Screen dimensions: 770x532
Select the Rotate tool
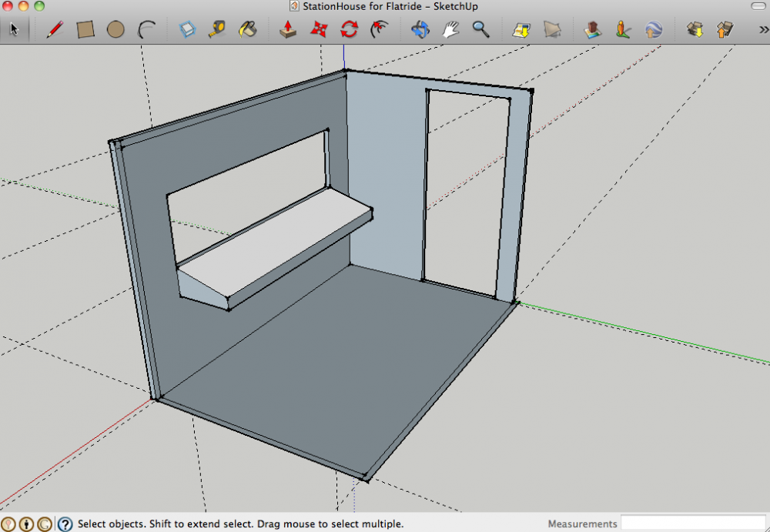[349, 30]
